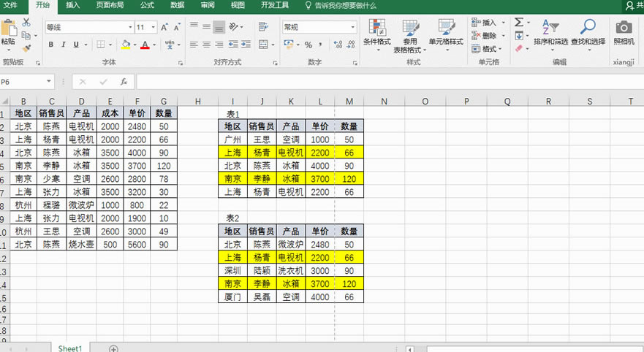Image resolution: width=644 pixels, height=352 pixels.
Task: Toggle bottom align button
Action: point(219,27)
